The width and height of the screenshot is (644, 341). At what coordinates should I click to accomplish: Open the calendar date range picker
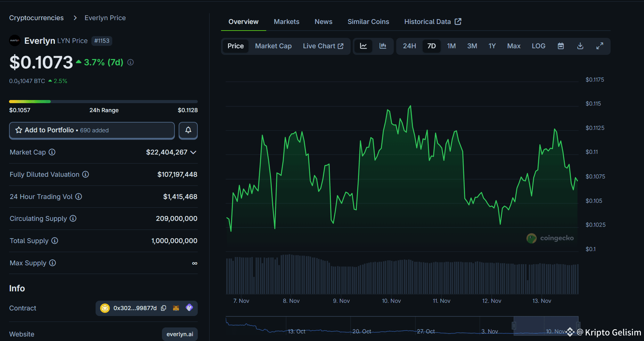561,46
